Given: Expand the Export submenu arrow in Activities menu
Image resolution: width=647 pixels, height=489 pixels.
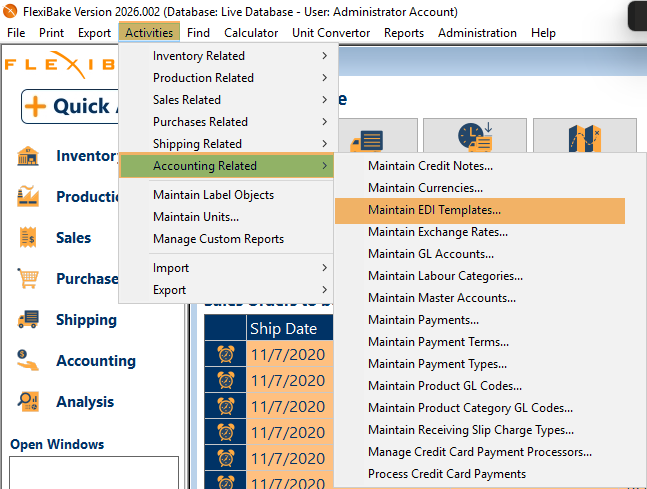Looking at the screenshot, I should [x=325, y=290].
